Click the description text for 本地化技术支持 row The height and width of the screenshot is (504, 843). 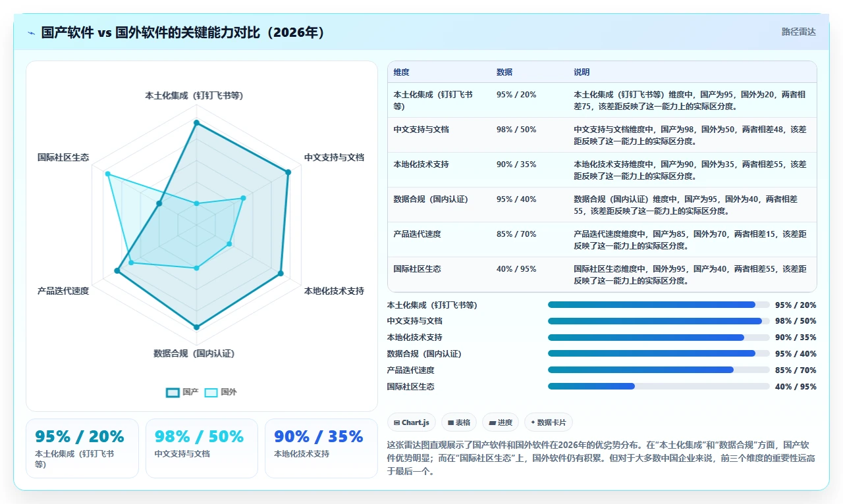(x=690, y=170)
